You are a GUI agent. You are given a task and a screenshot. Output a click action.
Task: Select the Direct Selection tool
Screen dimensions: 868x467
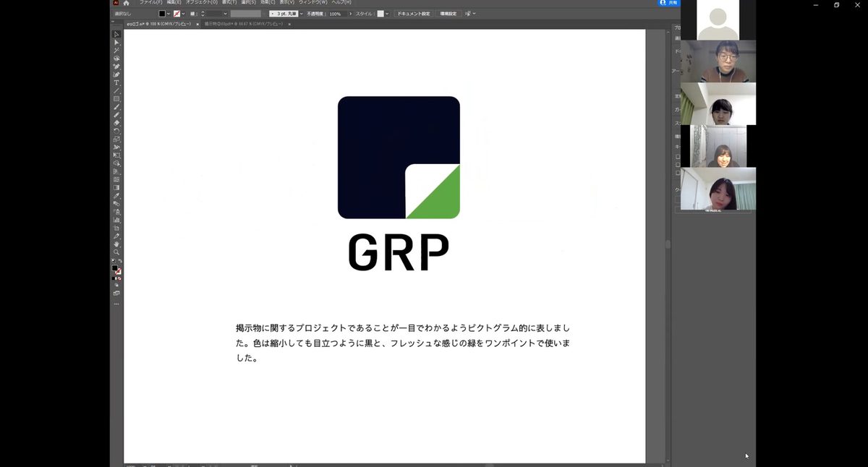click(x=116, y=43)
